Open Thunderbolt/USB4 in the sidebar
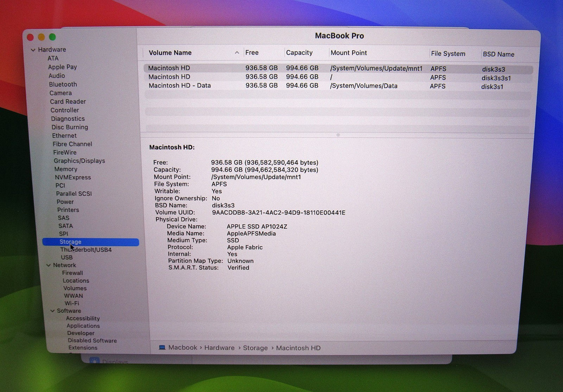Viewport: 563px width, 392px height. pos(86,250)
